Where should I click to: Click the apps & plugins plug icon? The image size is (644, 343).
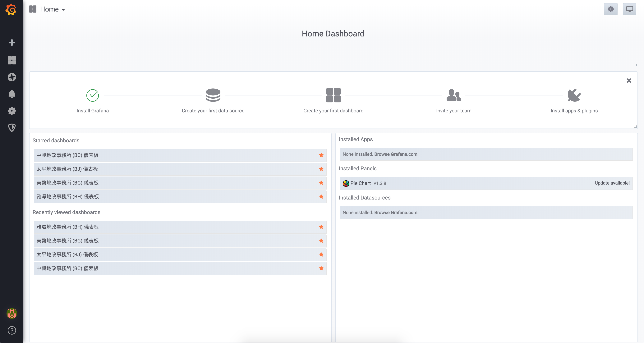coord(574,95)
